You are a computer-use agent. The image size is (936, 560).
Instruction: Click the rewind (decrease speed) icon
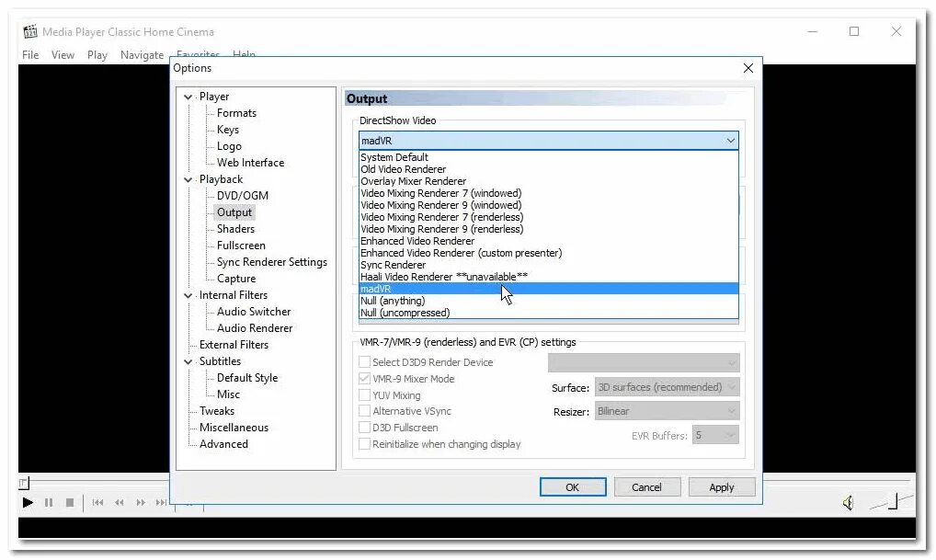(120, 503)
